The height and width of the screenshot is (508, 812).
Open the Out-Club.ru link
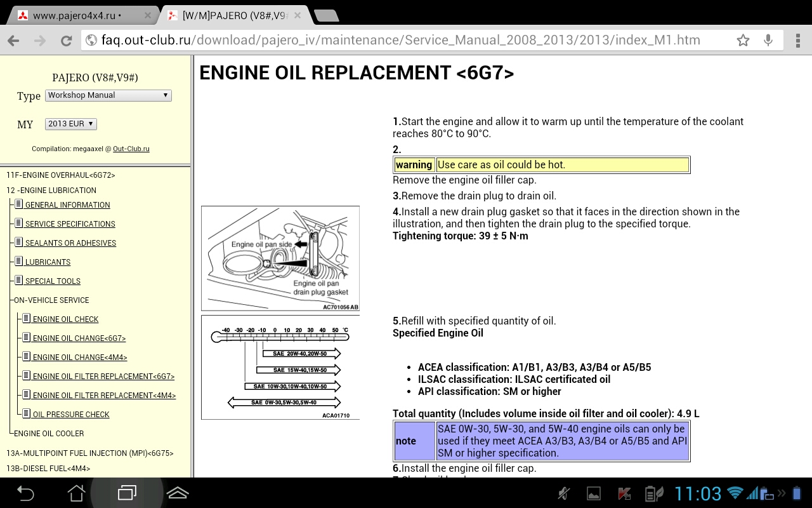click(x=131, y=149)
